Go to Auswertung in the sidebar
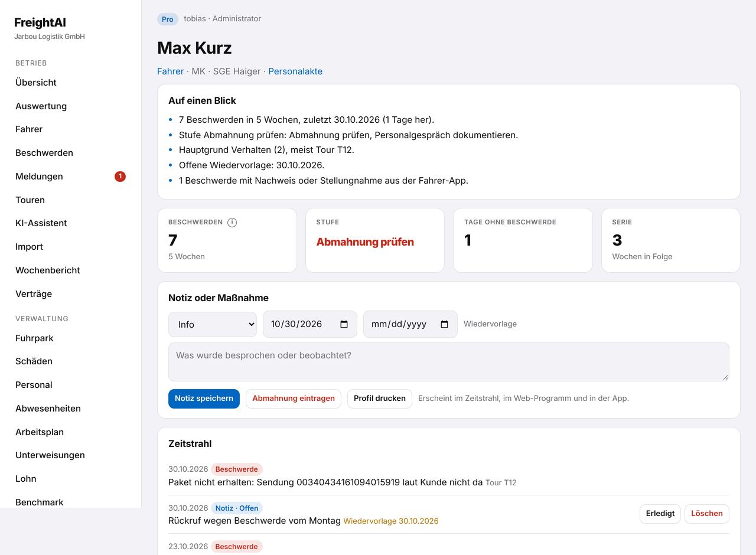Viewport: 756px width, 555px height. 41,106
